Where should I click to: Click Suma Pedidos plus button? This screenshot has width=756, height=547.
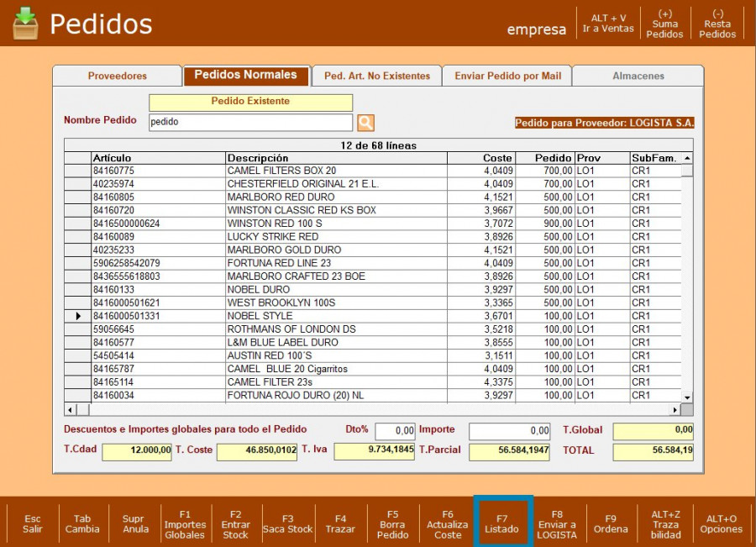[664, 24]
